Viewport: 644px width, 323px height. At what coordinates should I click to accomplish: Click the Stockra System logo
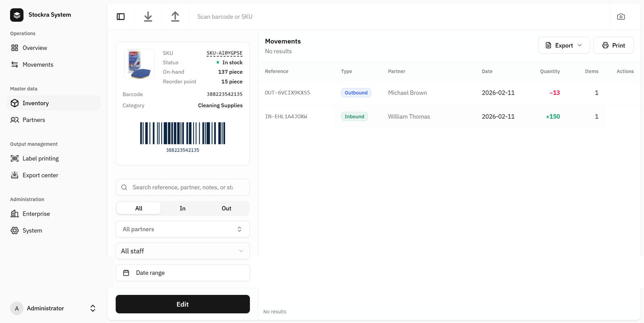pyautogui.click(x=17, y=15)
